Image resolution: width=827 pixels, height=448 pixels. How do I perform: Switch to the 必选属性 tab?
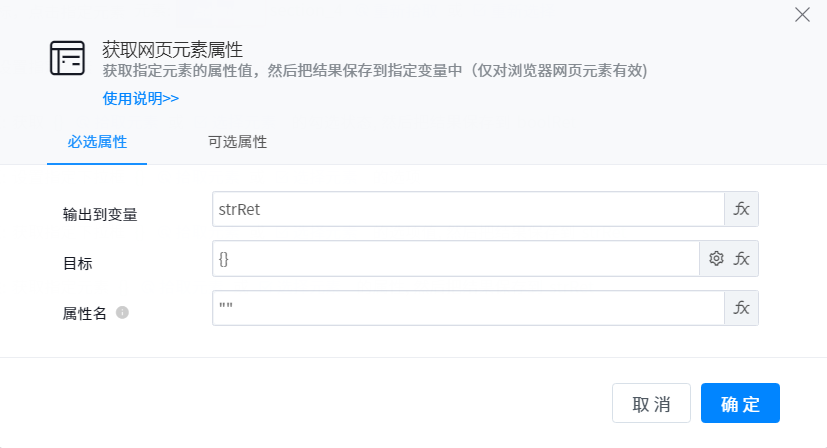[97, 142]
